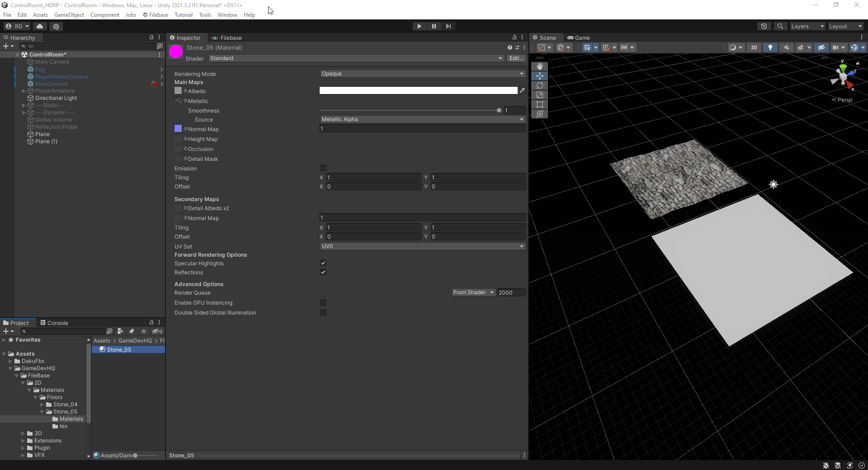Toggle Scene lighting bulb button
This screenshot has width=868, height=470.
[770, 47]
